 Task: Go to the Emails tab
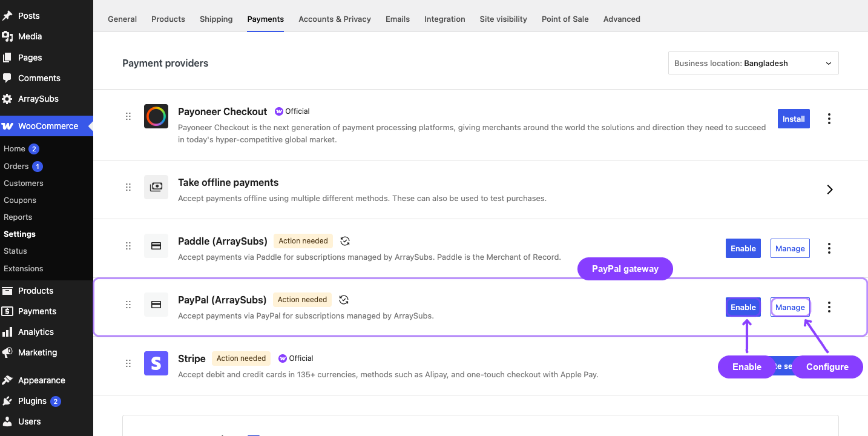tap(398, 19)
